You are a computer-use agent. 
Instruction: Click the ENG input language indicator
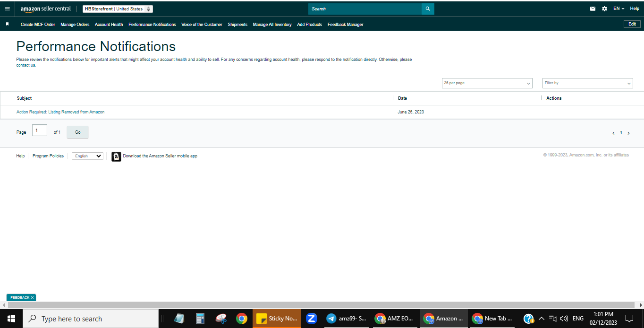point(578,319)
